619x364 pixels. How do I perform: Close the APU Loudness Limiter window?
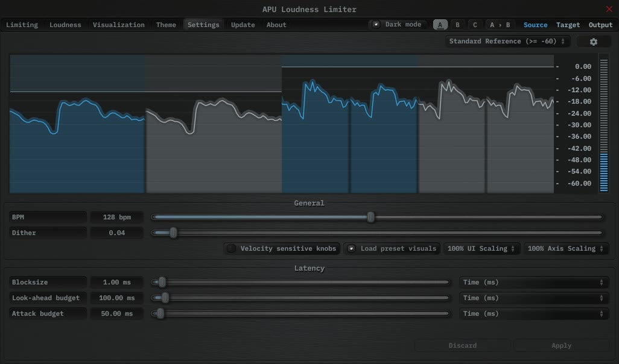pos(609,8)
